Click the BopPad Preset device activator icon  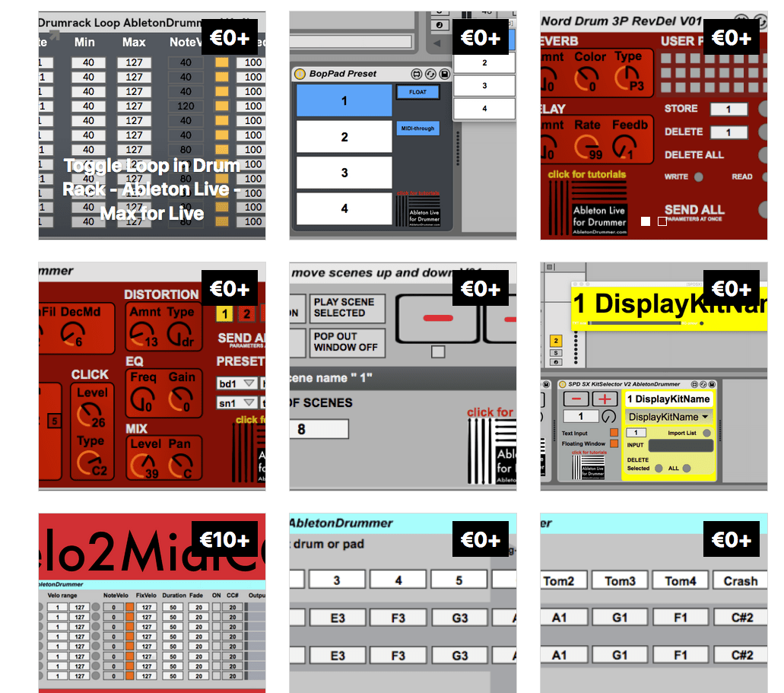coord(300,74)
